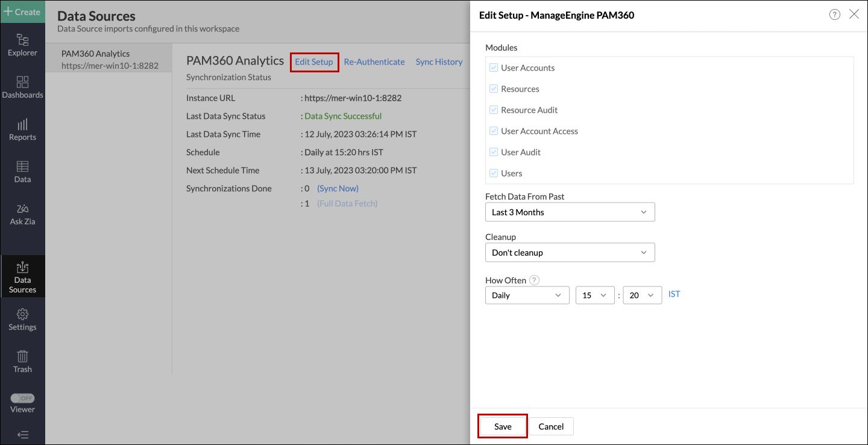Click the How Often help question mark
Viewport: 868px width, 445px height.
point(535,280)
